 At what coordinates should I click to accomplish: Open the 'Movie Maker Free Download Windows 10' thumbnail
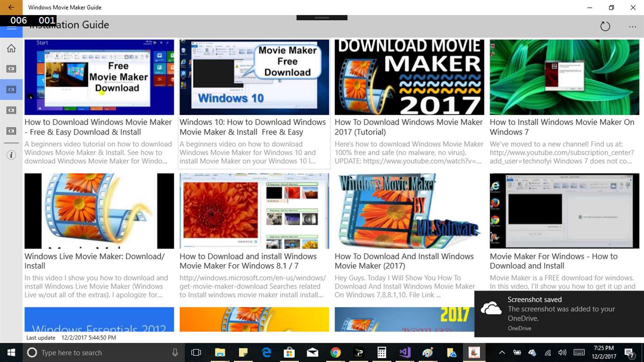pos(254,77)
